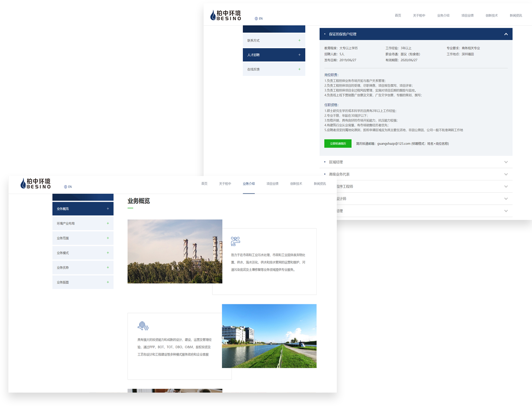
Task: Expand the plus on 环境产业布局 row
Action: pyautogui.click(x=108, y=223)
